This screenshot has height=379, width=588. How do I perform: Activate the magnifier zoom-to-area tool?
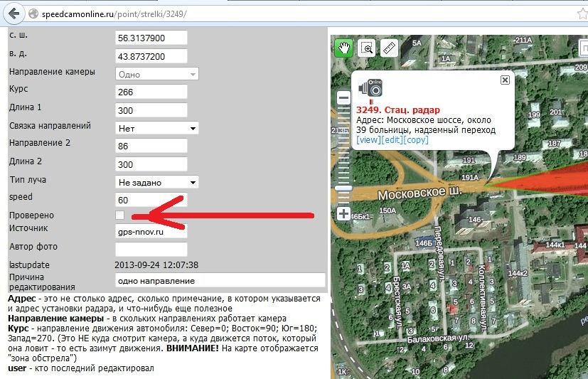pos(367,48)
